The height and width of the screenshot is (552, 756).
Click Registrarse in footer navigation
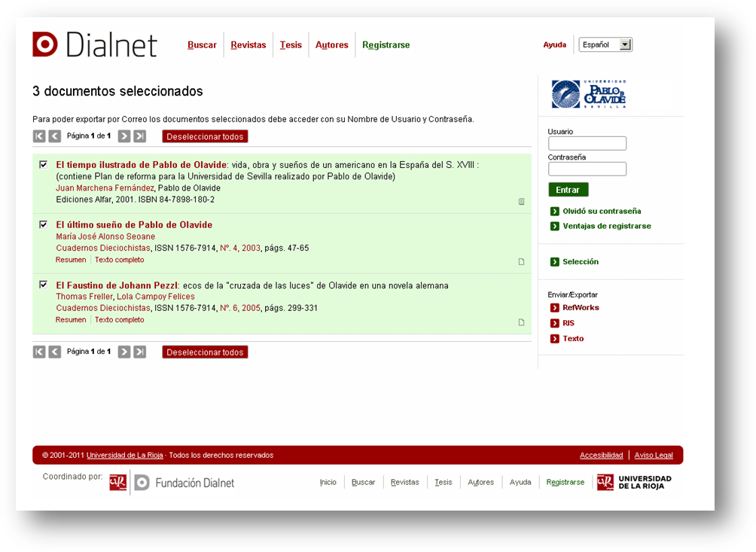[565, 482]
